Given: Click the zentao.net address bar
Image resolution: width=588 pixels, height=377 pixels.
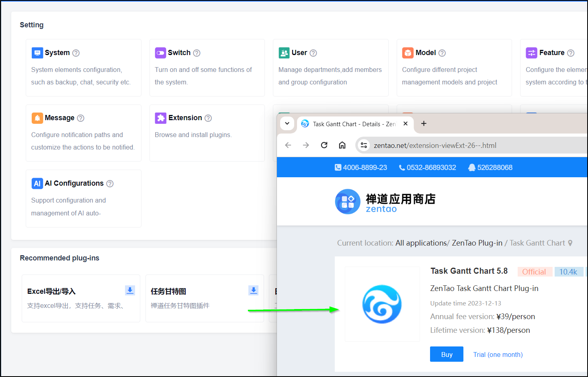Looking at the screenshot, I should pos(472,145).
